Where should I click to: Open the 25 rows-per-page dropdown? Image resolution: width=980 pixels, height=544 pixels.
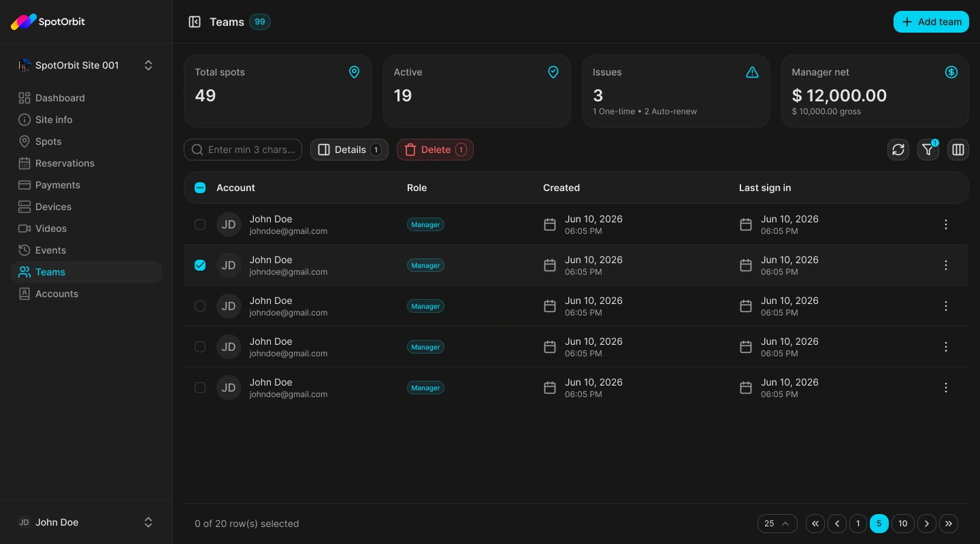777,524
